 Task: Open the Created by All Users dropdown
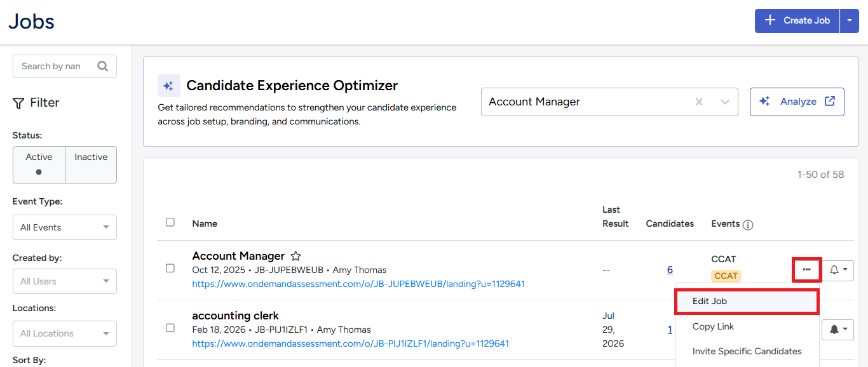[65, 281]
